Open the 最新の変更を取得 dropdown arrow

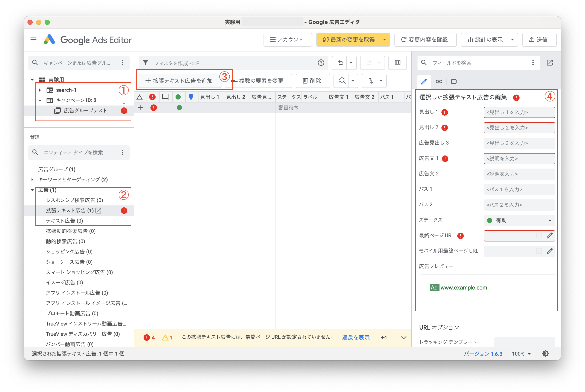(x=384, y=39)
